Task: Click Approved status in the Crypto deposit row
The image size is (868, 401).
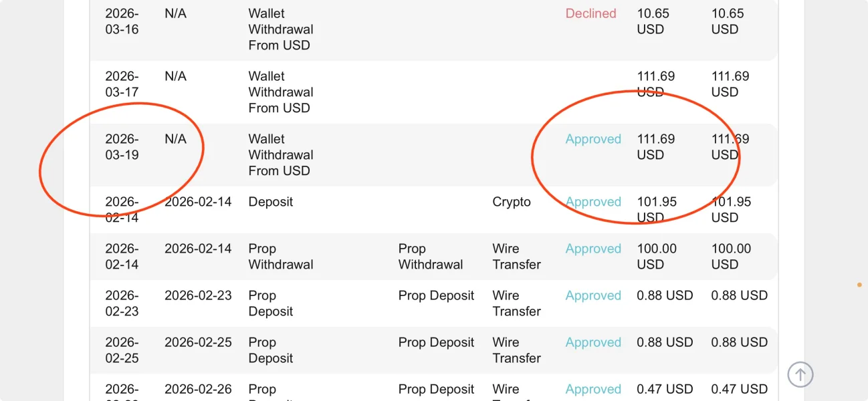Action: (x=593, y=202)
